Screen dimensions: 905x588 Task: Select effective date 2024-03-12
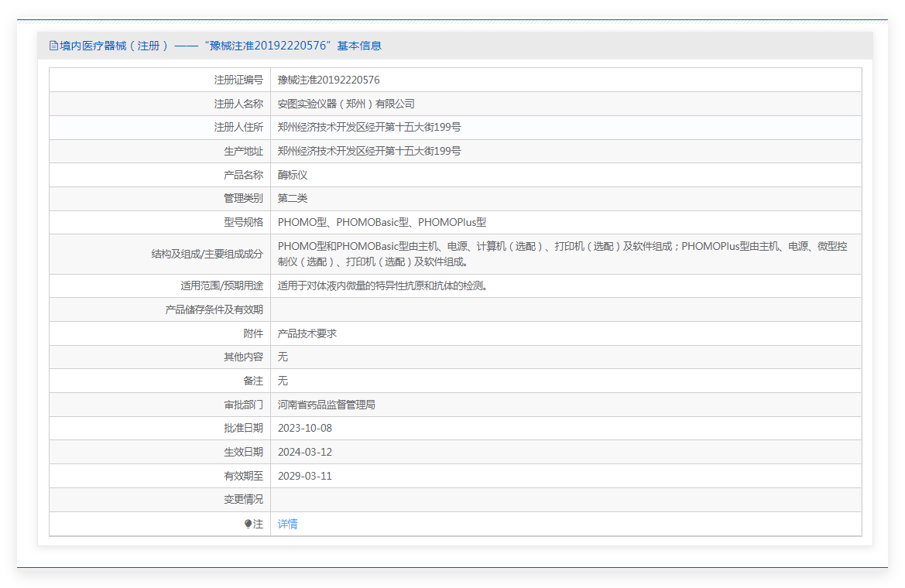click(305, 453)
